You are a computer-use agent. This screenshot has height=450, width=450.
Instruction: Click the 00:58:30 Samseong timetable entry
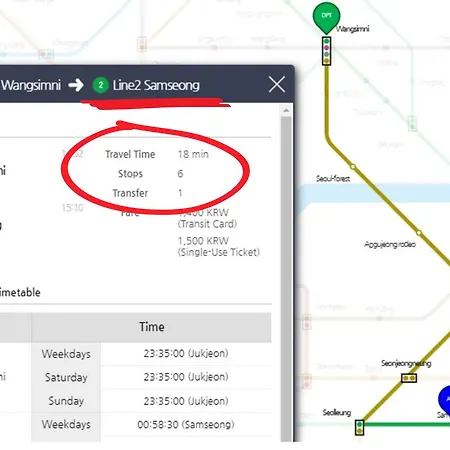pyautogui.click(x=186, y=425)
